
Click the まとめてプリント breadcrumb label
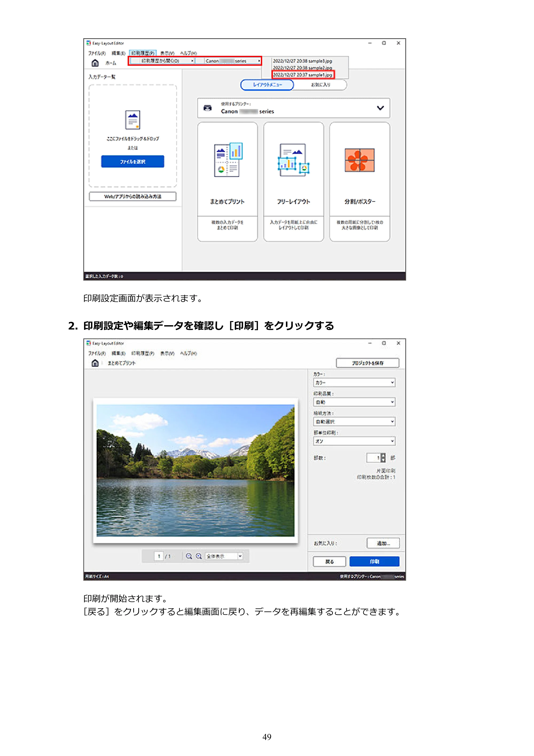point(122,363)
